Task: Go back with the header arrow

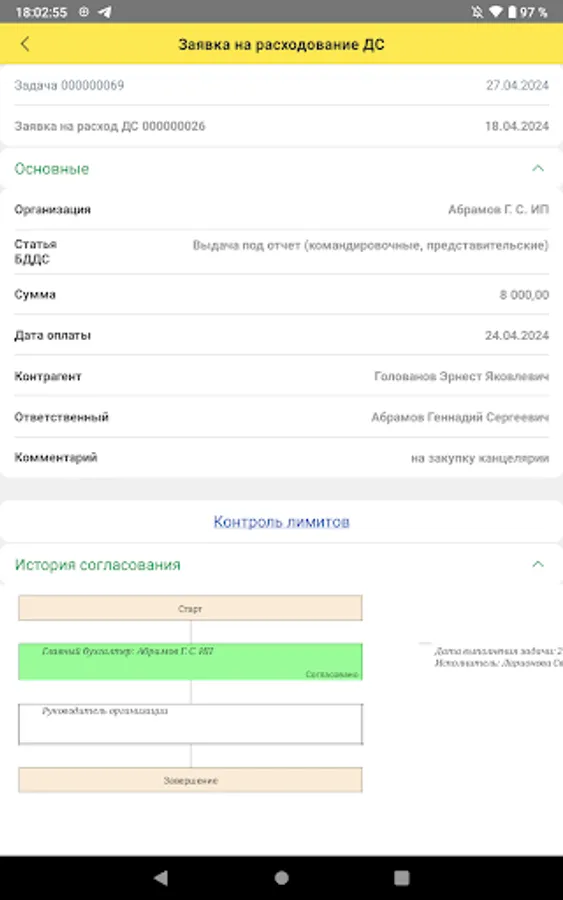Action: click(x=25, y=44)
